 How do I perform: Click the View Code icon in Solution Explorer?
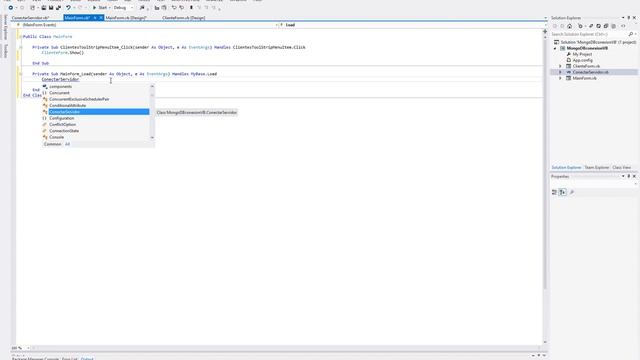(623, 26)
